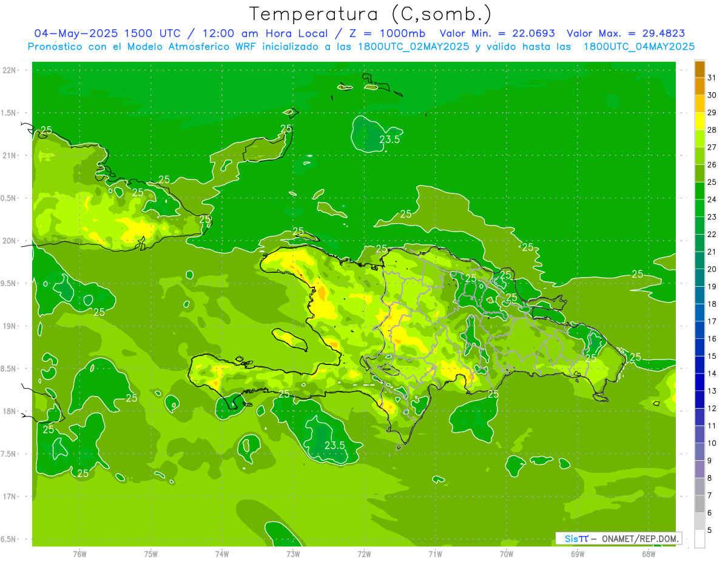Click the purple color bar segment between 8 and 9

pyautogui.click(x=699, y=469)
